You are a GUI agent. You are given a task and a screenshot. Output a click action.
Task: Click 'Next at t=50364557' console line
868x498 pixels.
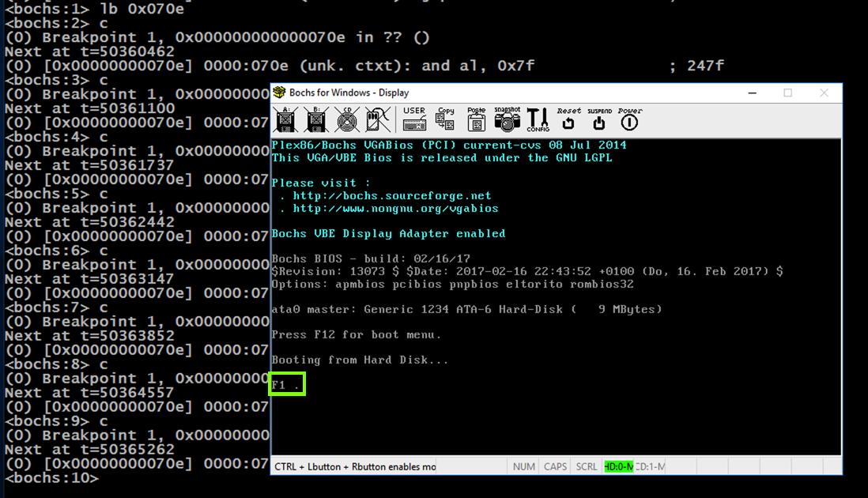[89, 393]
